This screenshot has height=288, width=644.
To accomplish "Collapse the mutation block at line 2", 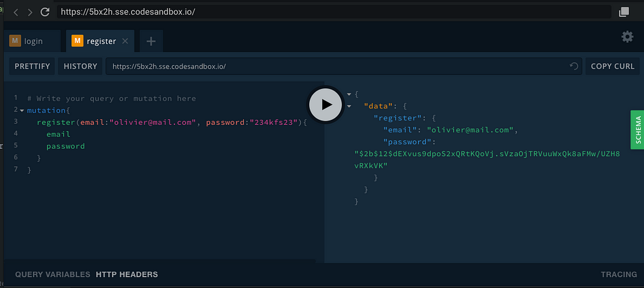I will pos(22,110).
